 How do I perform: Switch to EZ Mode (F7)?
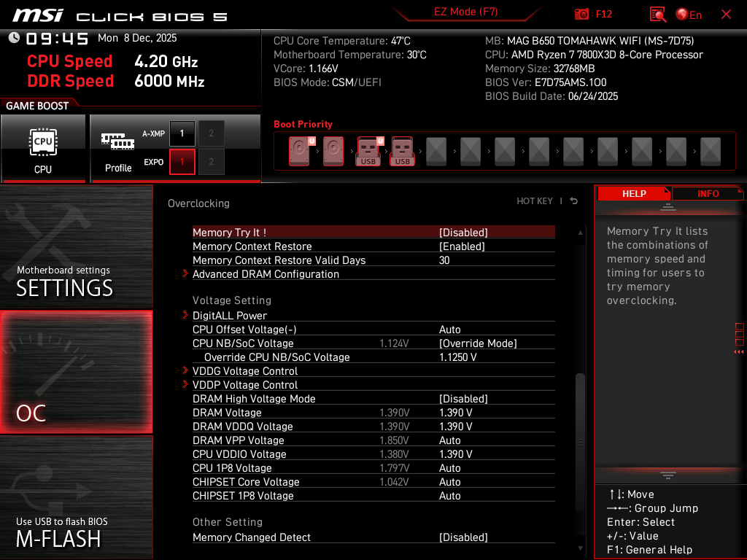[x=465, y=12]
